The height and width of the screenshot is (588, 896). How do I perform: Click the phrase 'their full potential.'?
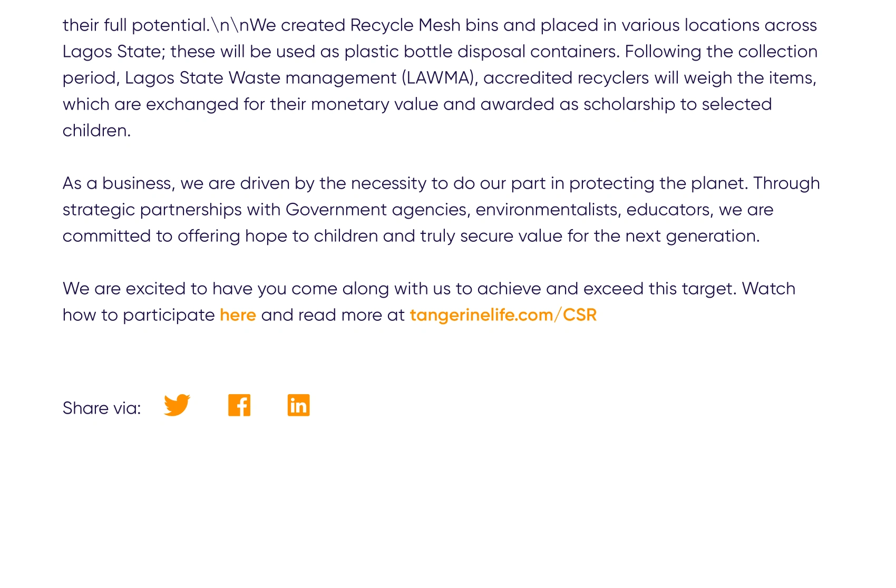pos(137,25)
